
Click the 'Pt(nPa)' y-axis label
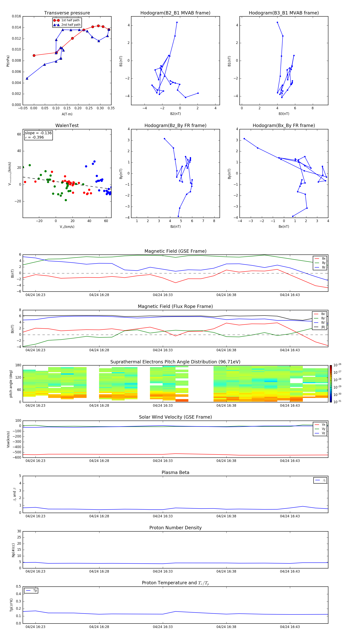[x=8, y=61]
